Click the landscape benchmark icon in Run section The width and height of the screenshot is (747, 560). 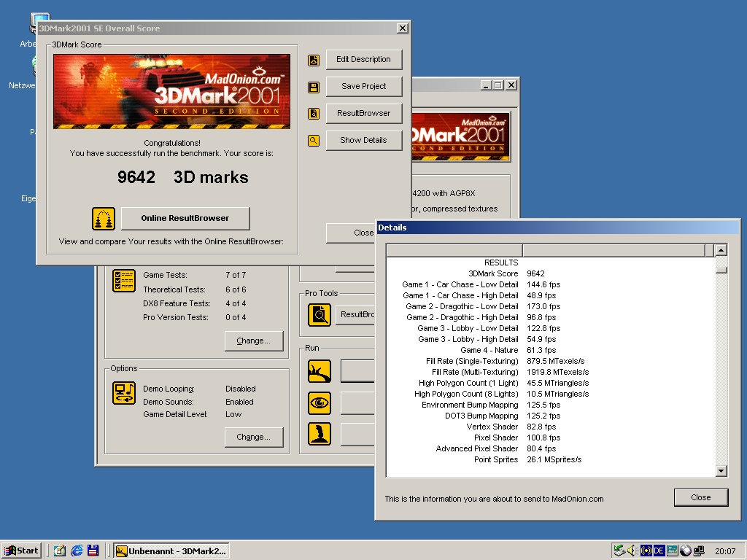pos(320,371)
